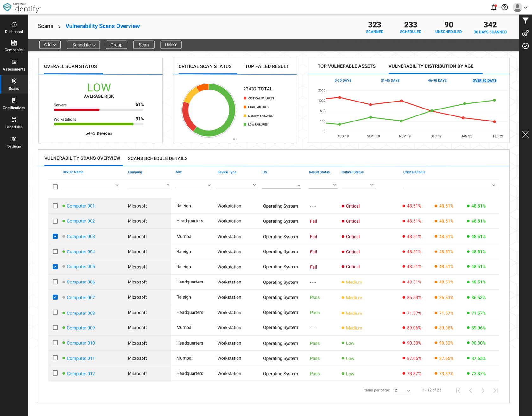Uncheck the box for Computer 003
Viewport: 532px width, 416px height.
55,236
